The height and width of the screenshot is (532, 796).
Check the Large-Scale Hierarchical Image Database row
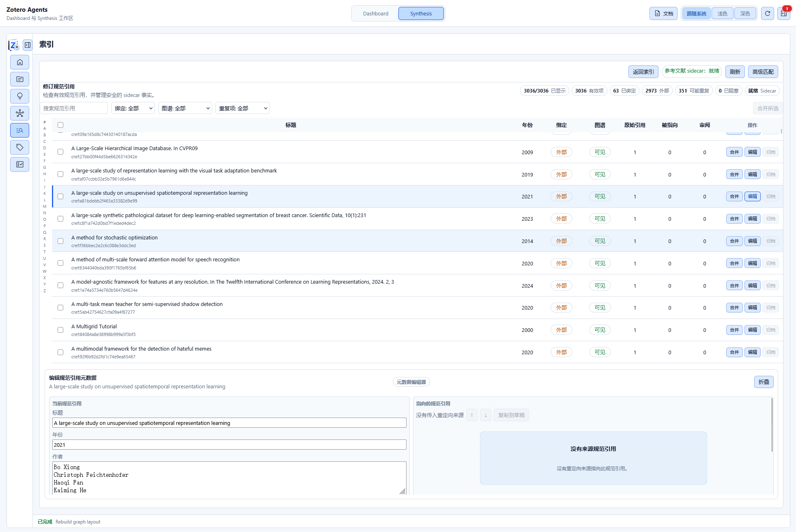click(60, 152)
